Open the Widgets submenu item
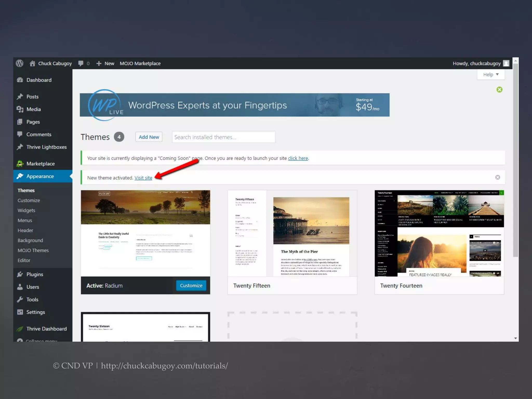This screenshot has height=399, width=532. 26,210
